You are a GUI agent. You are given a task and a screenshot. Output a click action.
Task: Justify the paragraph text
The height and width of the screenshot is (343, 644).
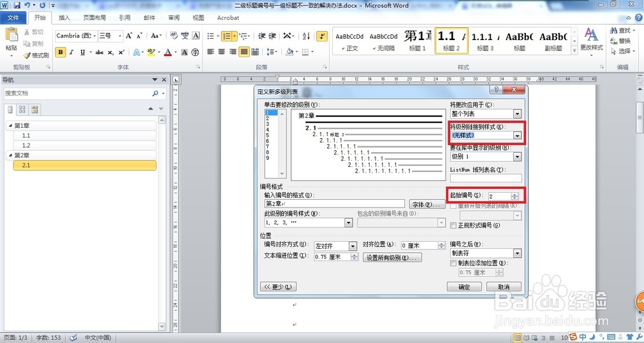pyautogui.click(x=244, y=52)
